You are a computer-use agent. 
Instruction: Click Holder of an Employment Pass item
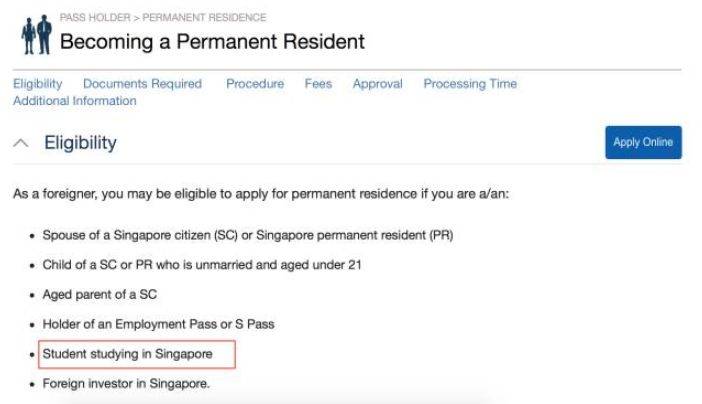click(x=158, y=324)
